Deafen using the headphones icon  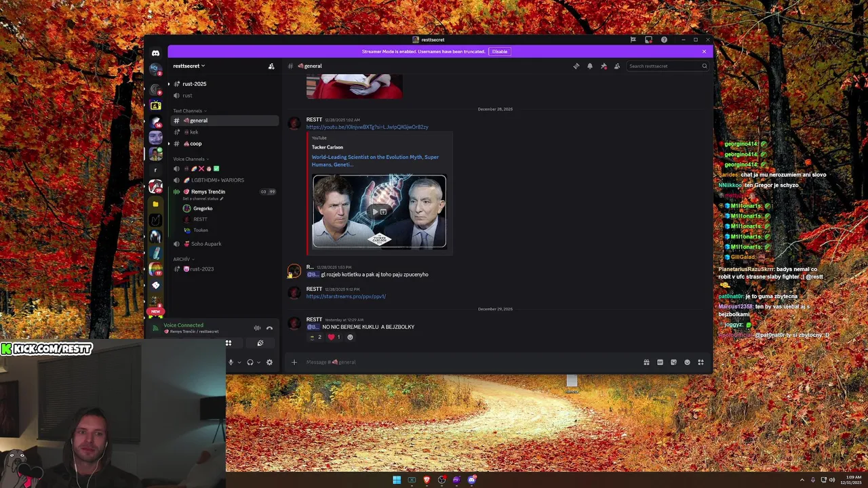pyautogui.click(x=250, y=362)
